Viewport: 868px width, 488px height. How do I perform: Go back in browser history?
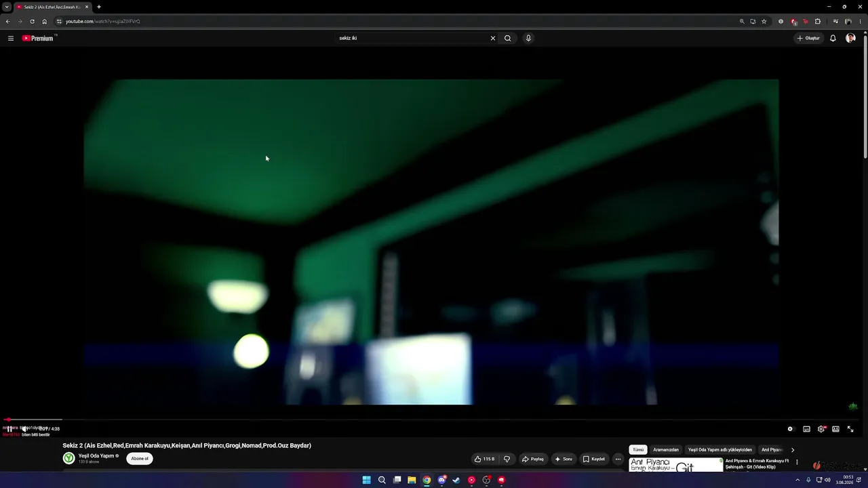coord(7,21)
